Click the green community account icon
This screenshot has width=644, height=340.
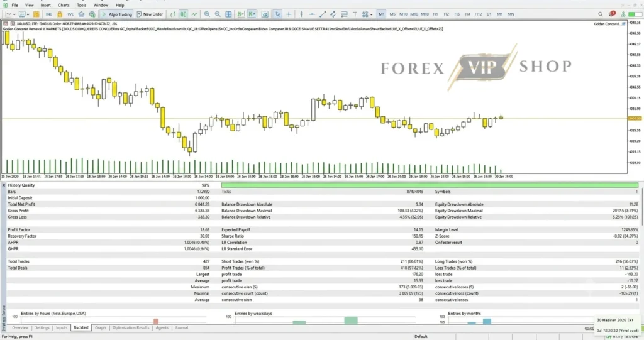pyautogui.click(x=623, y=14)
